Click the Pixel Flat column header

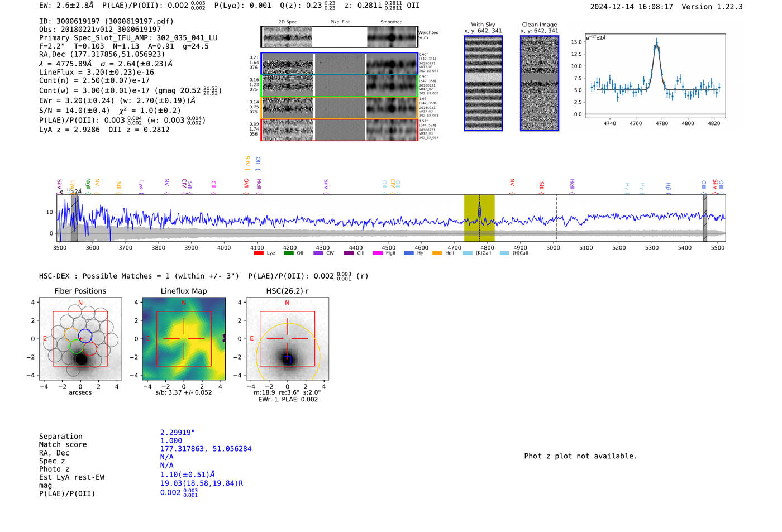340,22
